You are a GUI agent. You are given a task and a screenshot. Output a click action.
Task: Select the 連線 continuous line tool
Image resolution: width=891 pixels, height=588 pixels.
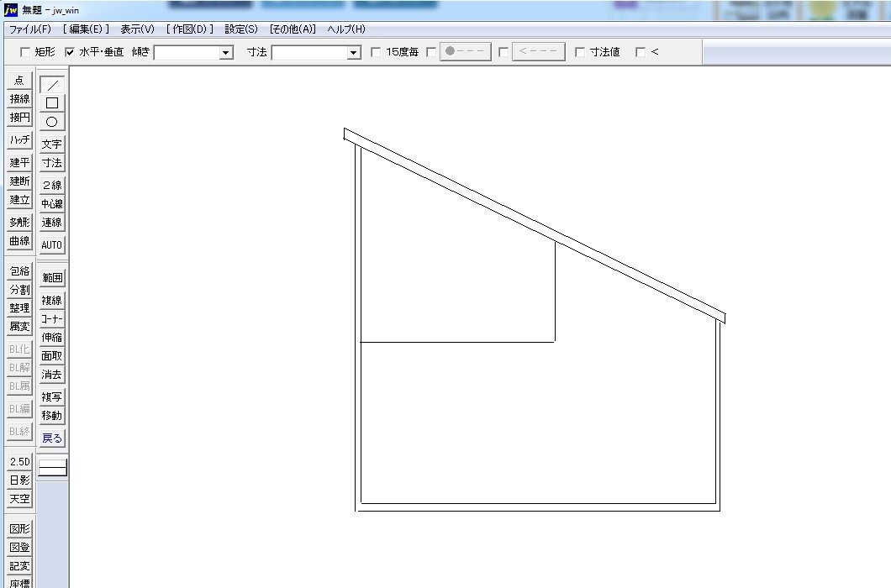(x=52, y=222)
